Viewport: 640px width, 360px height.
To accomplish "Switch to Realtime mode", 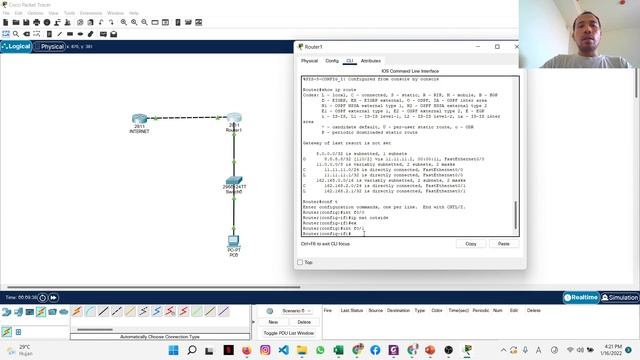I will pos(581,298).
